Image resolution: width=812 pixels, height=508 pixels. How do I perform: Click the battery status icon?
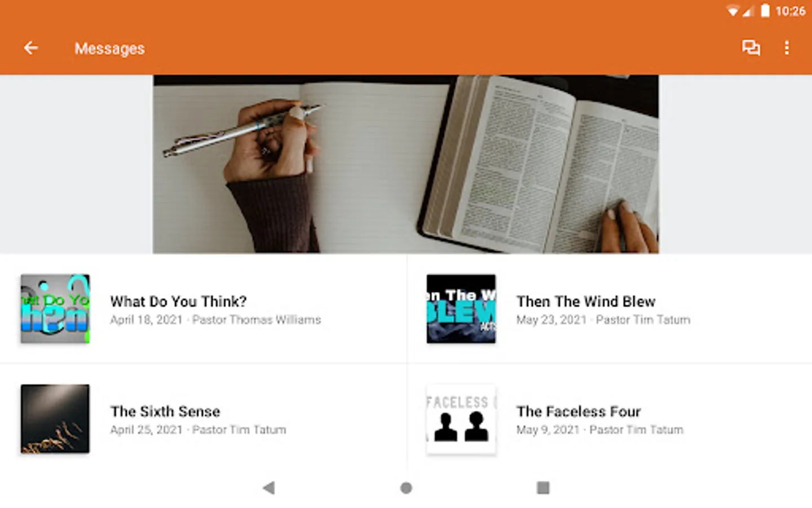(x=765, y=11)
